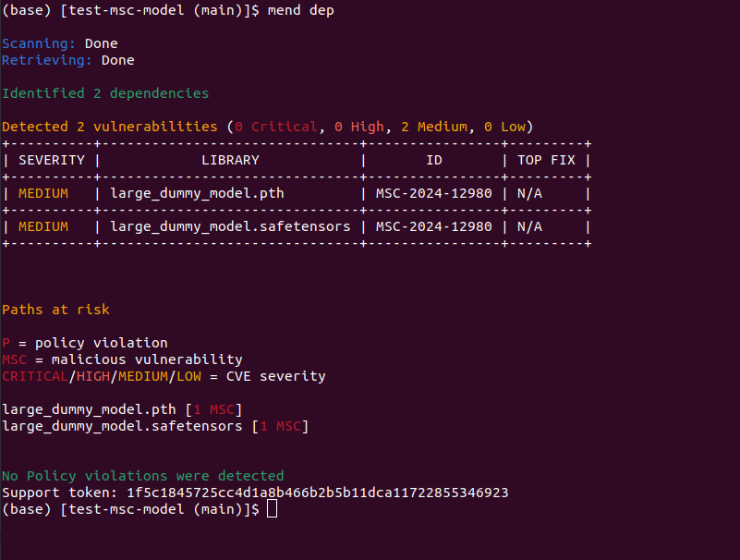Viewport: 740px width, 560px height.
Task: Click the 'Paths at risk' heading
Action: tap(55, 310)
